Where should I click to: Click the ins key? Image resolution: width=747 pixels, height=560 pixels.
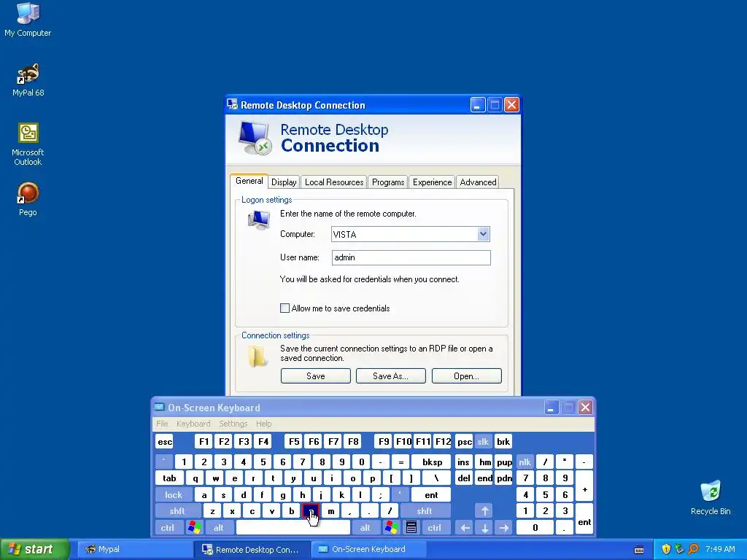tap(463, 462)
